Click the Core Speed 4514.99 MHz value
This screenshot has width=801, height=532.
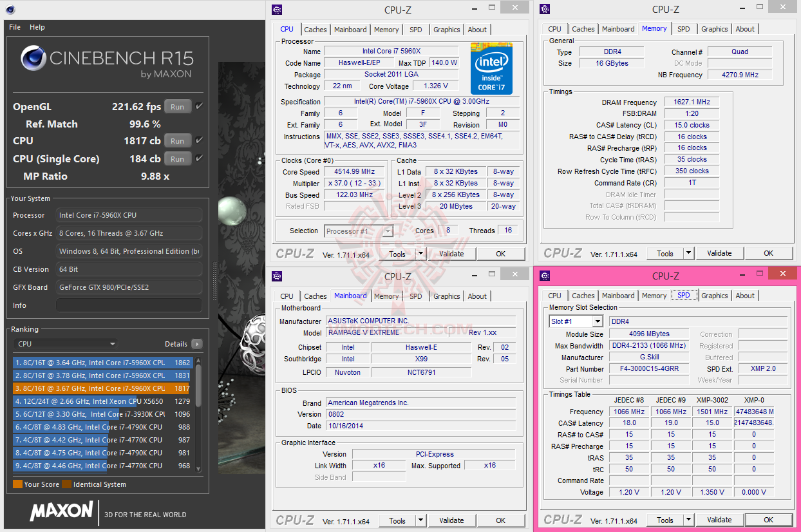point(354,172)
